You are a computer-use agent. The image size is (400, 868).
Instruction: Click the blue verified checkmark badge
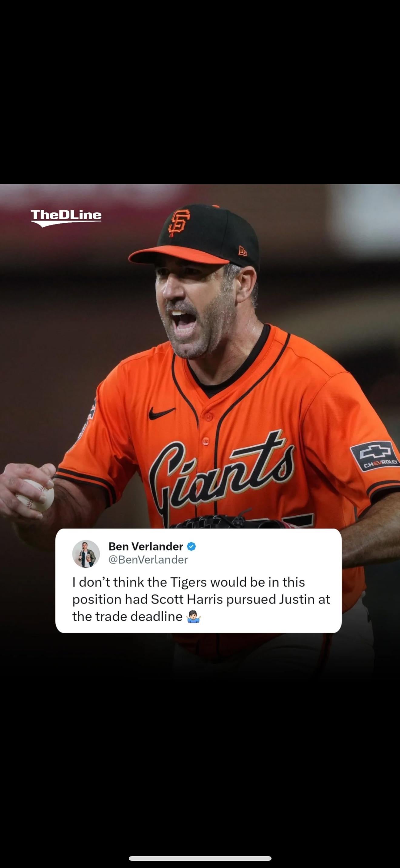(191, 546)
